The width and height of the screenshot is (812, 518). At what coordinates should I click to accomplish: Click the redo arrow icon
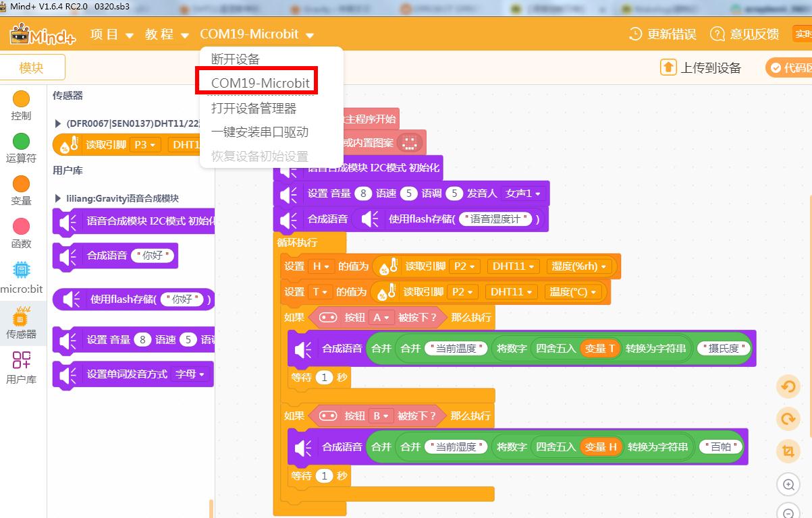click(x=788, y=419)
